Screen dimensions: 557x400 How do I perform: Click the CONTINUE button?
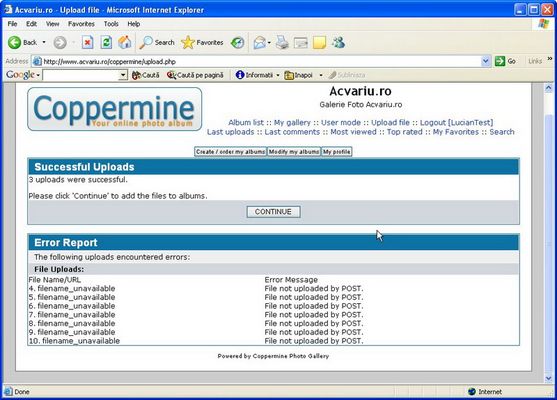point(273,212)
